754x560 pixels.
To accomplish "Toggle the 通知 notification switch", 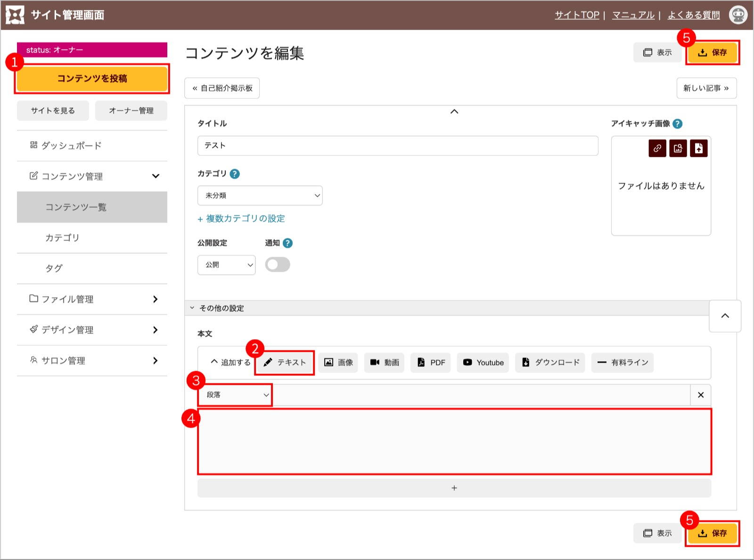I will click(x=278, y=265).
